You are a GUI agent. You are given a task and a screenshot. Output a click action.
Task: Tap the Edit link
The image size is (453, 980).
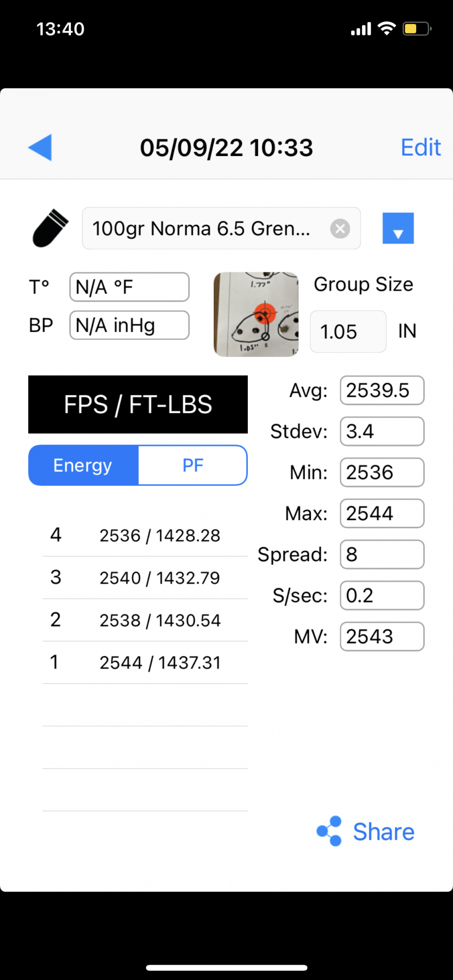(x=420, y=147)
